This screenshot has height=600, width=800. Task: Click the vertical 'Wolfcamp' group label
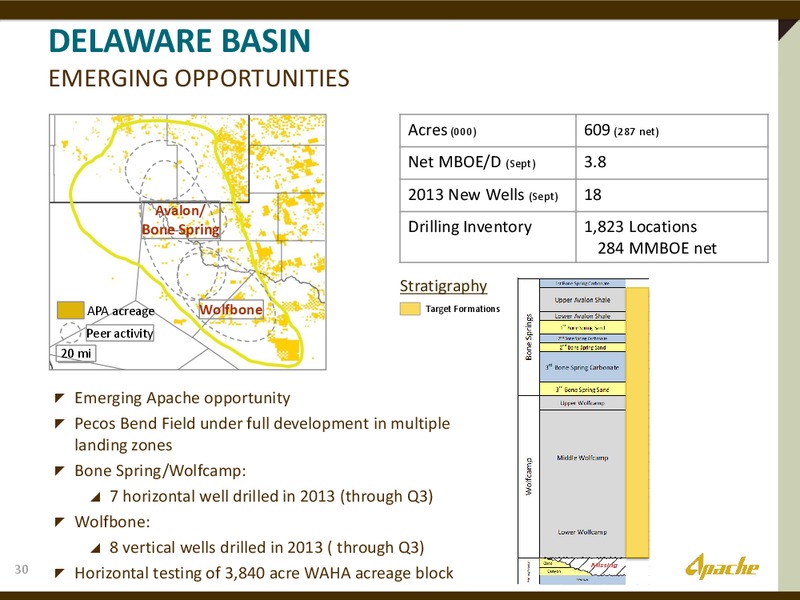pos(529,477)
